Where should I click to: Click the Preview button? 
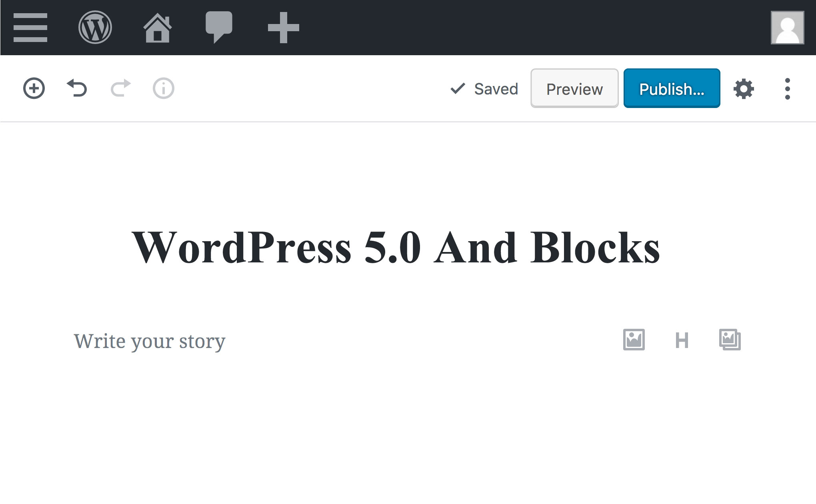pyautogui.click(x=574, y=88)
